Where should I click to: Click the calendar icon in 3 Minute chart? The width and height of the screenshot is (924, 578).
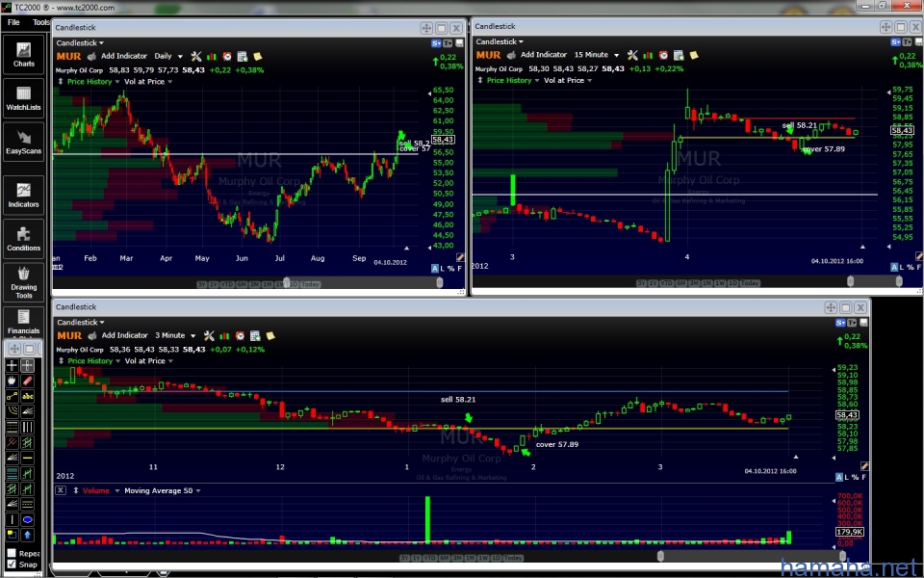(255, 336)
